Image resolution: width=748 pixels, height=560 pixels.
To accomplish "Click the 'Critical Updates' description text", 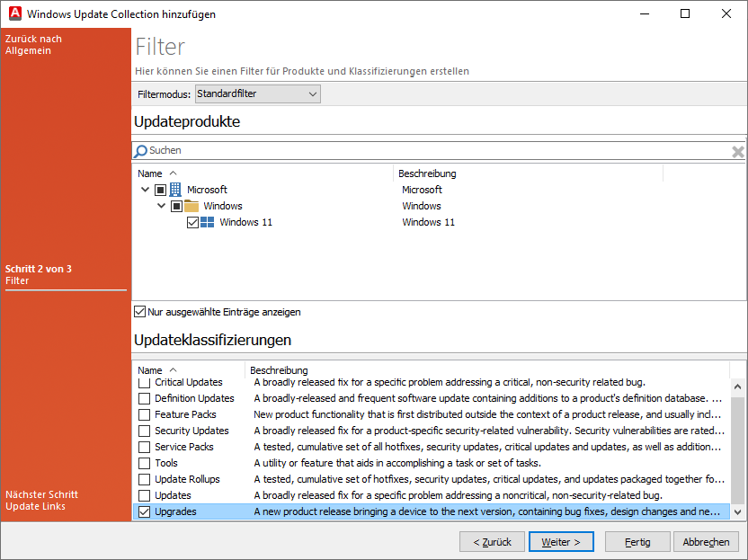I will pyautogui.click(x=450, y=383).
